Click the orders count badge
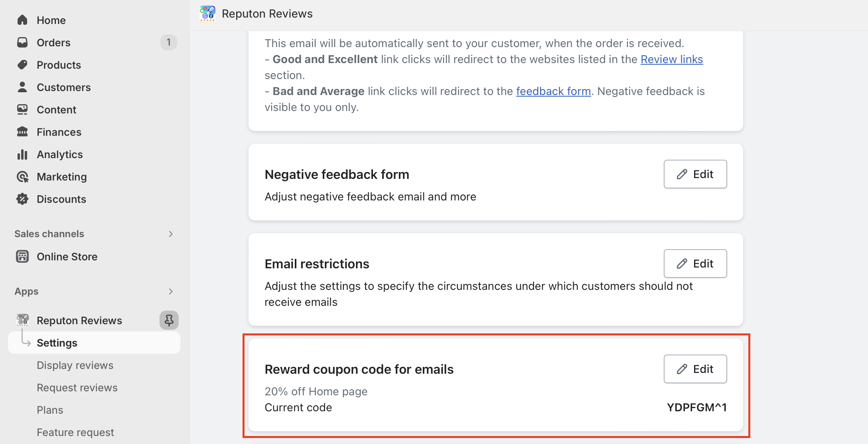This screenshot has width=868, height=444. 169,42
